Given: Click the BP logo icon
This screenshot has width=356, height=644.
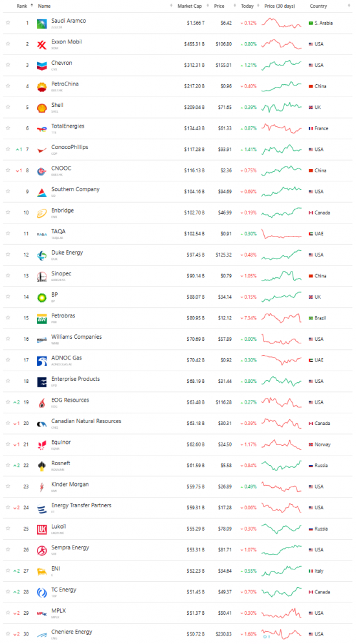Looking at the screenshot, I should [x=42, y=298].
